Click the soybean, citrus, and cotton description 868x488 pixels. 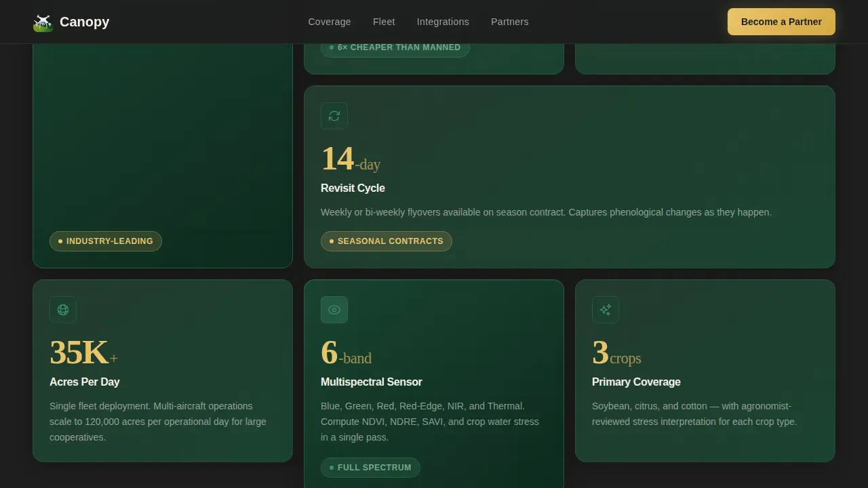click(694, 413)
